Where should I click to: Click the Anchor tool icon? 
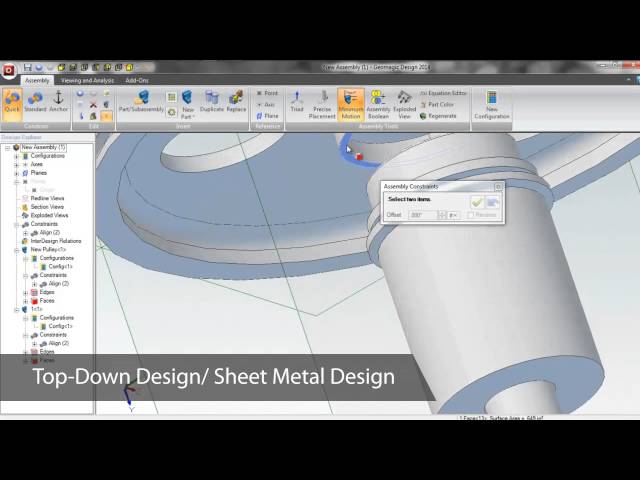pos(58,103)
